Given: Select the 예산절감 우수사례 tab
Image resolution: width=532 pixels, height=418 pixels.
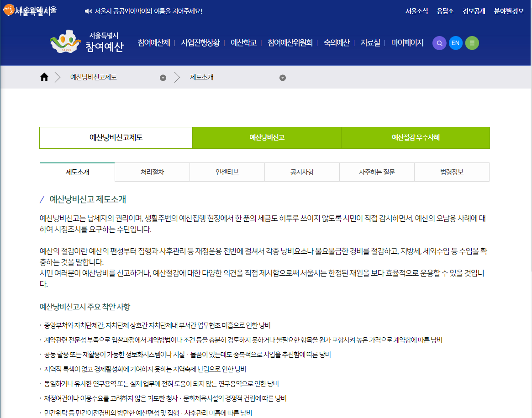Looking at the screenshot, I should coord(415,138).
